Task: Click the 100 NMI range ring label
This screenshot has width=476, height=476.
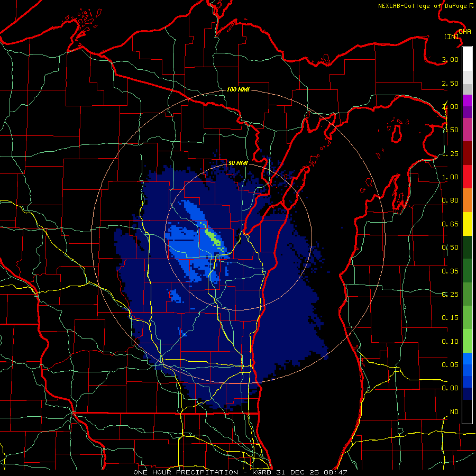Action: tap(238, 89)
